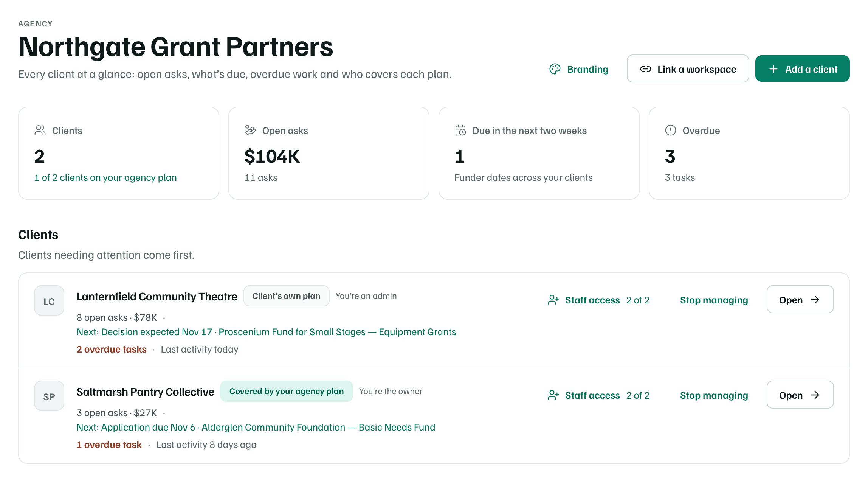The width and height of the screenshot is (868, 482).
Task: Click the LC avatar for Lanternfield Community Theatre
Action: pyautogui.click(x=49, y=300)
